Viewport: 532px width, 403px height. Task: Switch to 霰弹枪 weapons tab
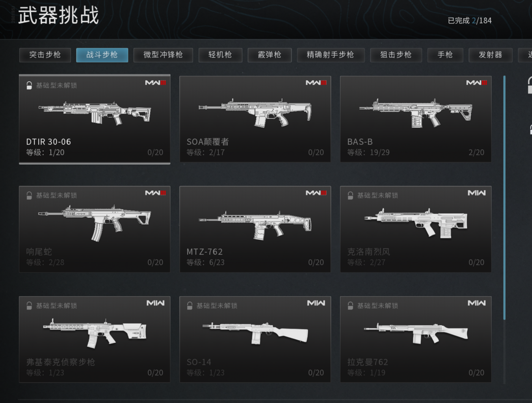(269, 55)
